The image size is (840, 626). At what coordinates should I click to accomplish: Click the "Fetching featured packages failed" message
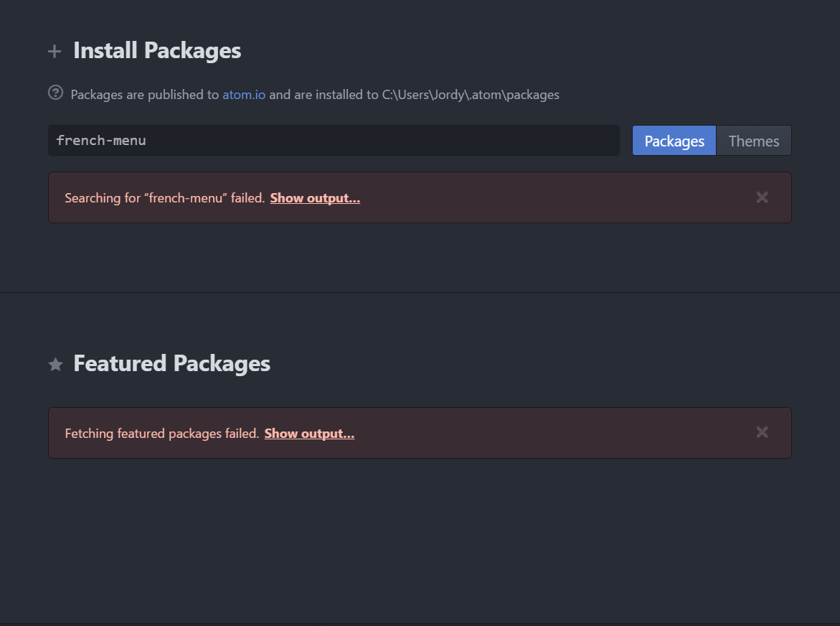[161, 434]
